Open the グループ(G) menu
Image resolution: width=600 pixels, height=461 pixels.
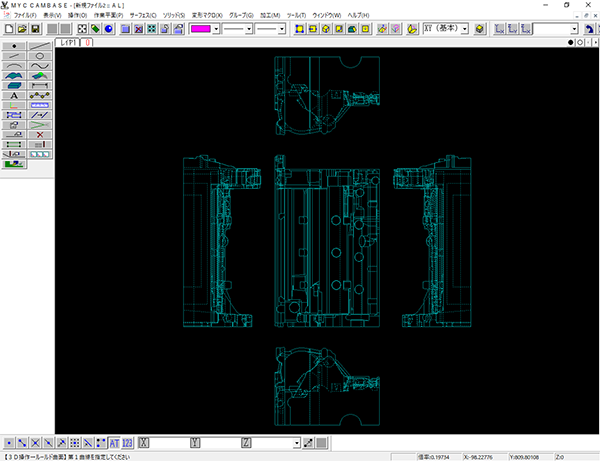(x=241, y=15)
